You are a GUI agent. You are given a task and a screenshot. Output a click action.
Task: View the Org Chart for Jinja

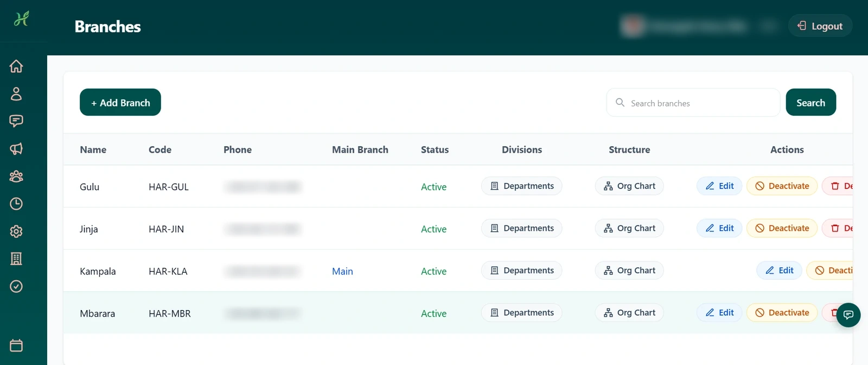629,228
